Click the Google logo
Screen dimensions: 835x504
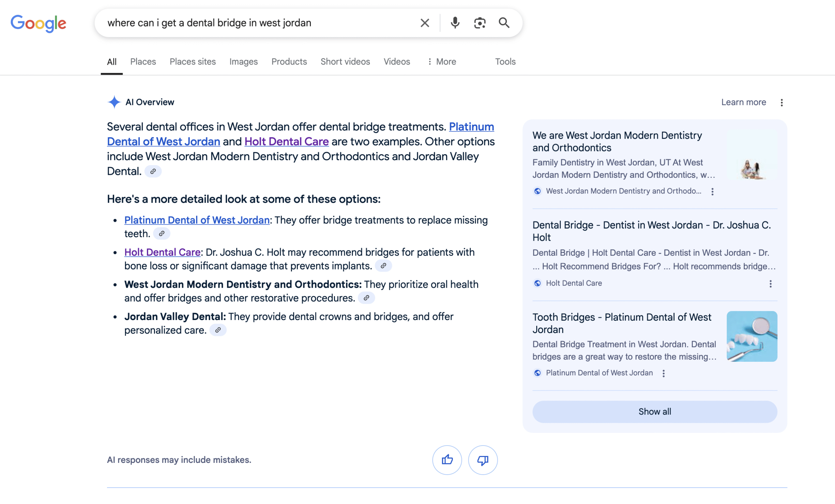[x=38, y=23]
